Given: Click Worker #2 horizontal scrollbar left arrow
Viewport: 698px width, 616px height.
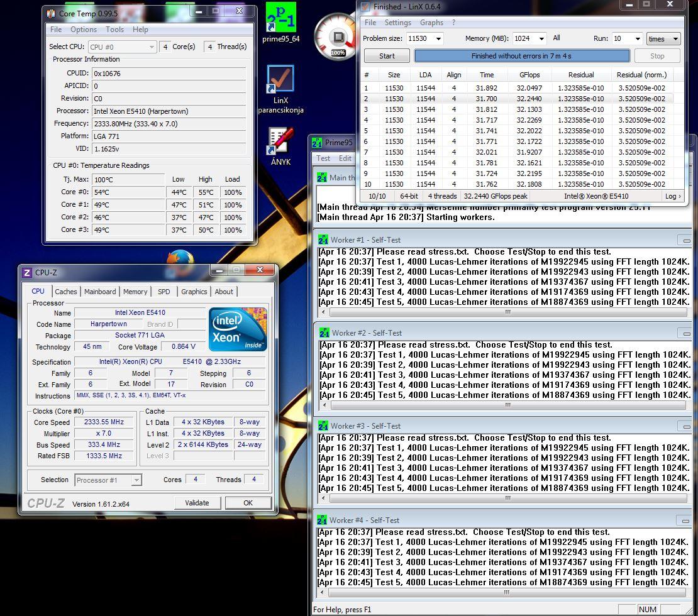Looking at the screenshot, I should (x=324, y=405).
